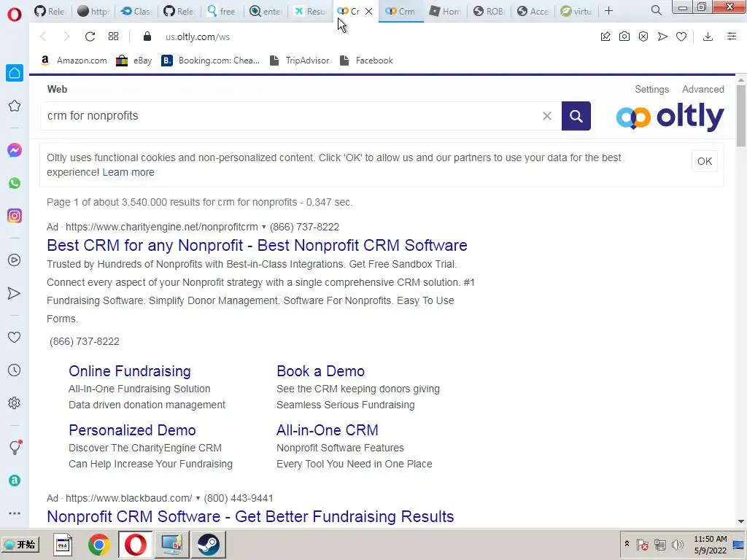Viewport: 747px width, 560px height.
Task: Close the active Oltly tab
Action: [368, 11]
